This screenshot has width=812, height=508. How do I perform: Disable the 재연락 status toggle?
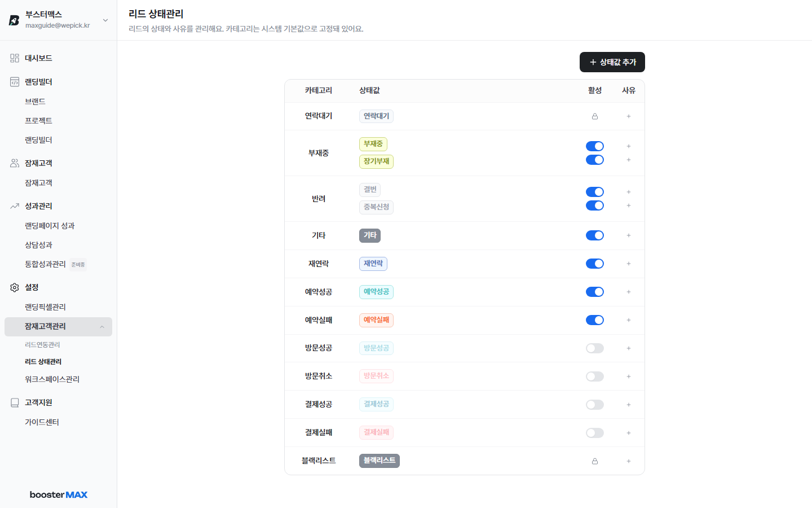pyautogui.click(x=595, y=264)
